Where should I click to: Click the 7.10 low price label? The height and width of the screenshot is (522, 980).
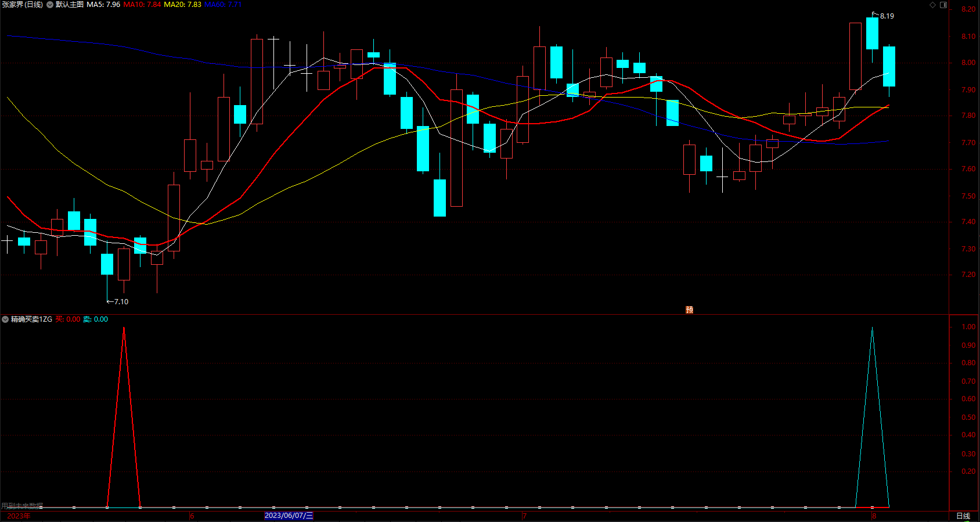point(121,302)
